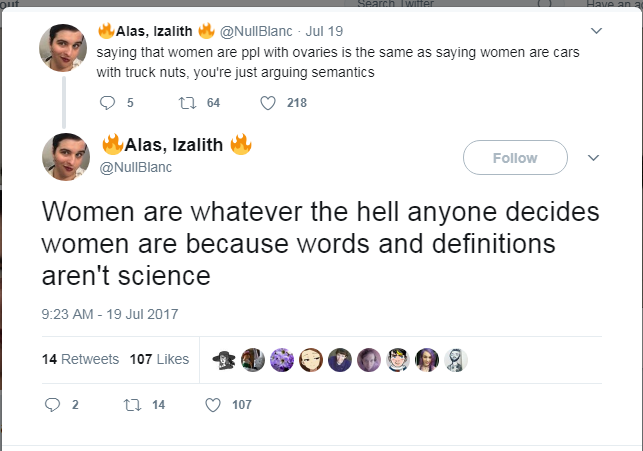The height and width of the screenshot is (451, 643).
Task: Open @NullBlanc handle in parent tweet
Action: click(x=256, y=31)
